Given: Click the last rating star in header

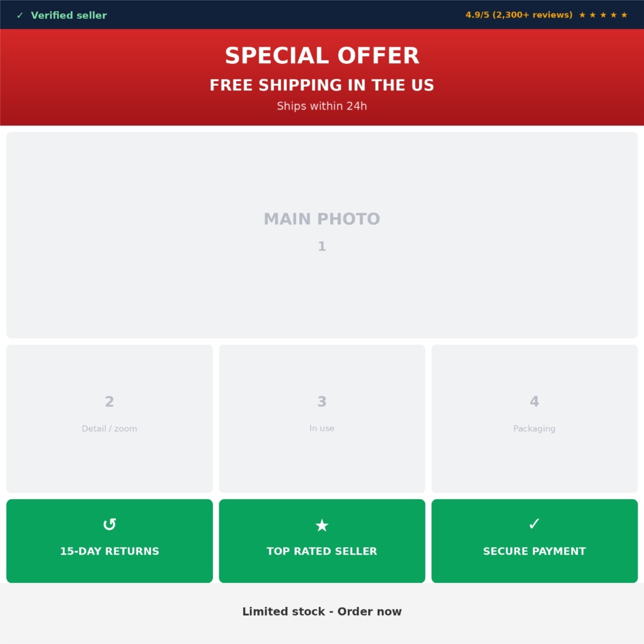Looking at the screenshot, I should [624, 15].
